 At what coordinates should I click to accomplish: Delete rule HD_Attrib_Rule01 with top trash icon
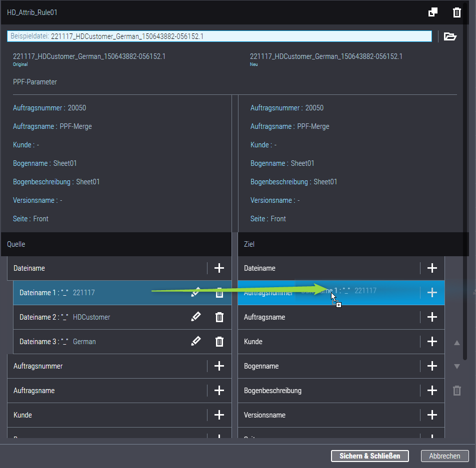(456, 12)
